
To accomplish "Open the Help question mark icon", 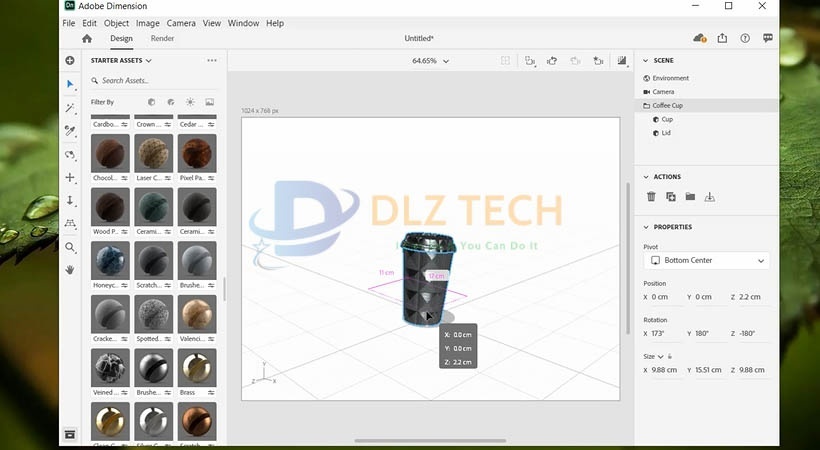I will (745, 38).
